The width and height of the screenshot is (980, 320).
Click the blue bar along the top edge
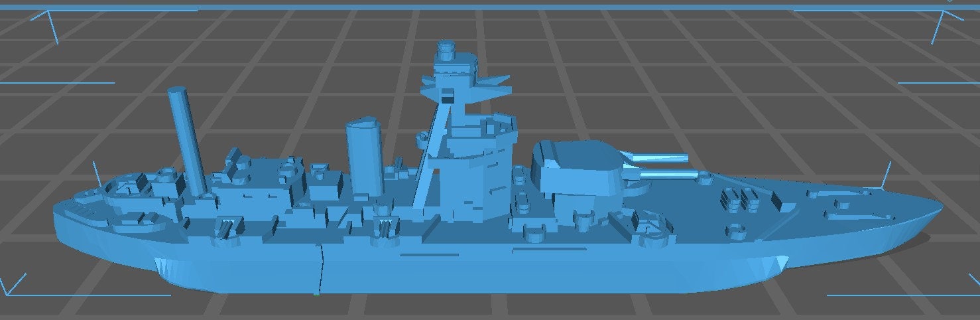point(490,3)
